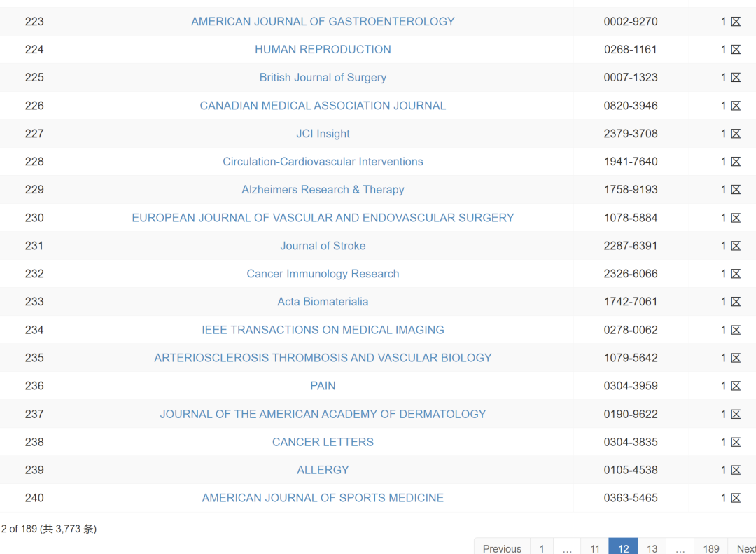
Task: Select ISSN 0304-3959 cell
Action: [x=631, y=386]
